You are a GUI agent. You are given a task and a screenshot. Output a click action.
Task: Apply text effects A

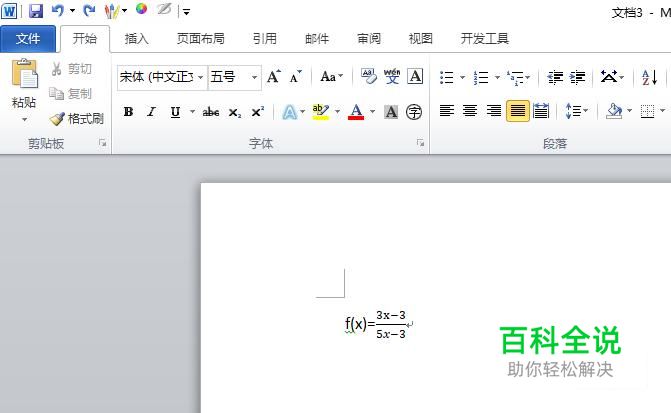(x=290, y=113)
